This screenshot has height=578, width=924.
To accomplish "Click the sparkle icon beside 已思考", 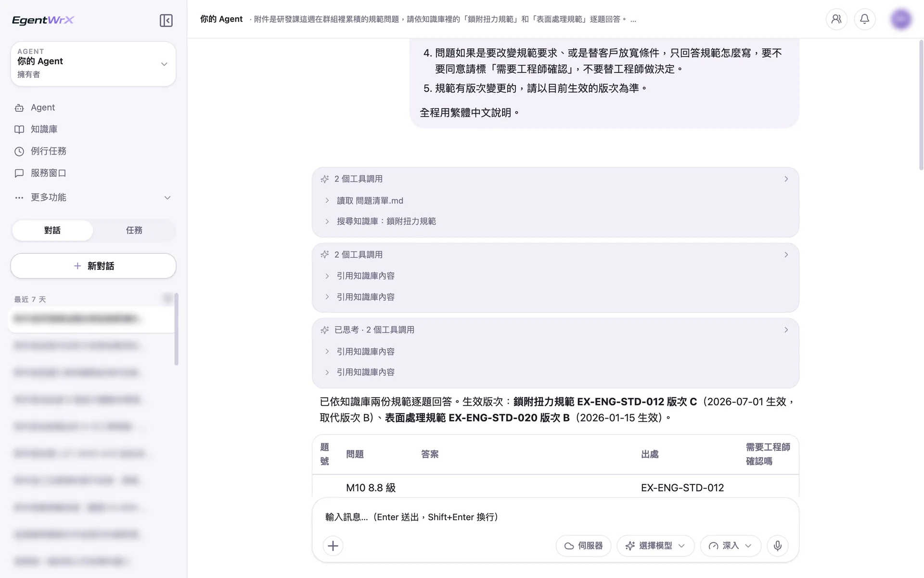I will (325, 330).
